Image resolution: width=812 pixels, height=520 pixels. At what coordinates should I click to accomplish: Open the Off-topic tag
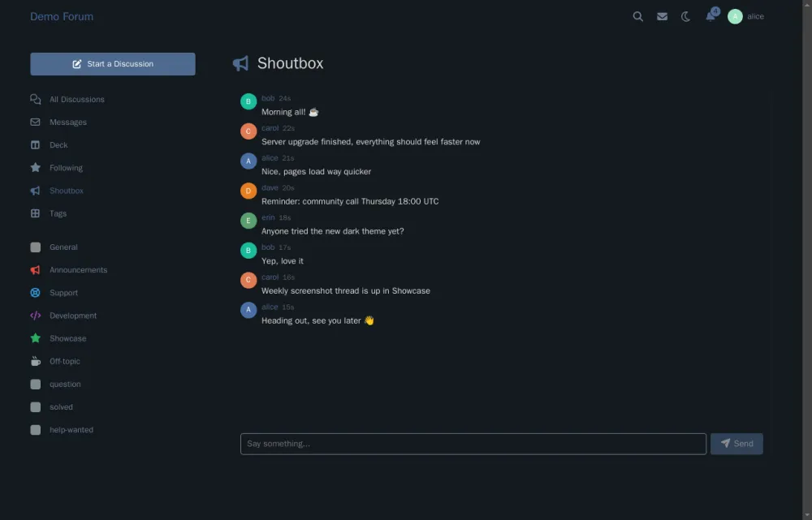65,361
